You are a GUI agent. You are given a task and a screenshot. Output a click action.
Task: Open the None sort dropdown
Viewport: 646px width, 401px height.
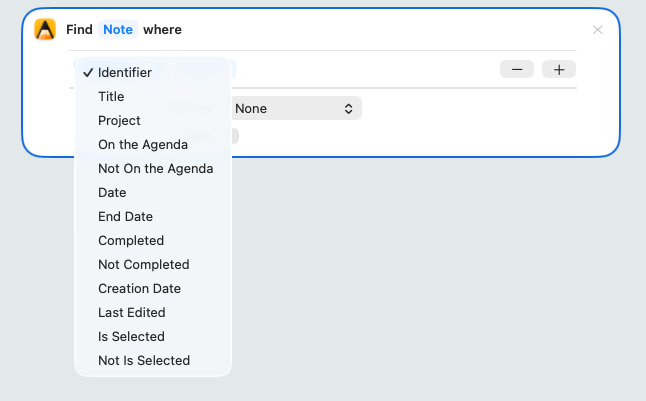294,108
